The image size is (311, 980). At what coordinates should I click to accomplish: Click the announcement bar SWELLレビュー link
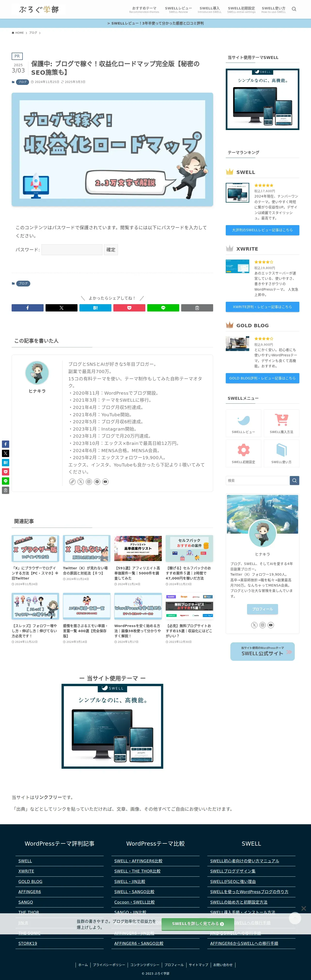(x=155, y=23)
